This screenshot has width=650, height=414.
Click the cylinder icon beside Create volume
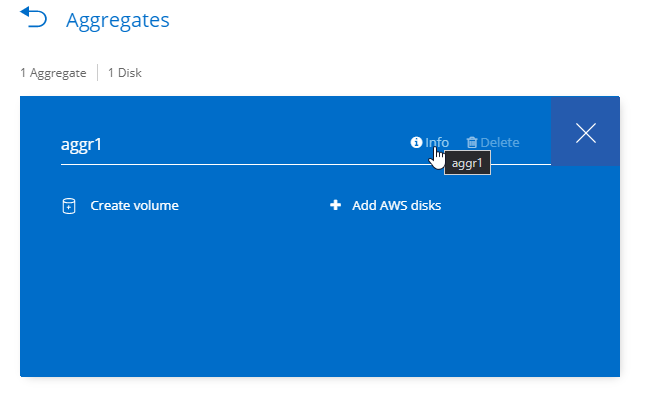point(69,206)
